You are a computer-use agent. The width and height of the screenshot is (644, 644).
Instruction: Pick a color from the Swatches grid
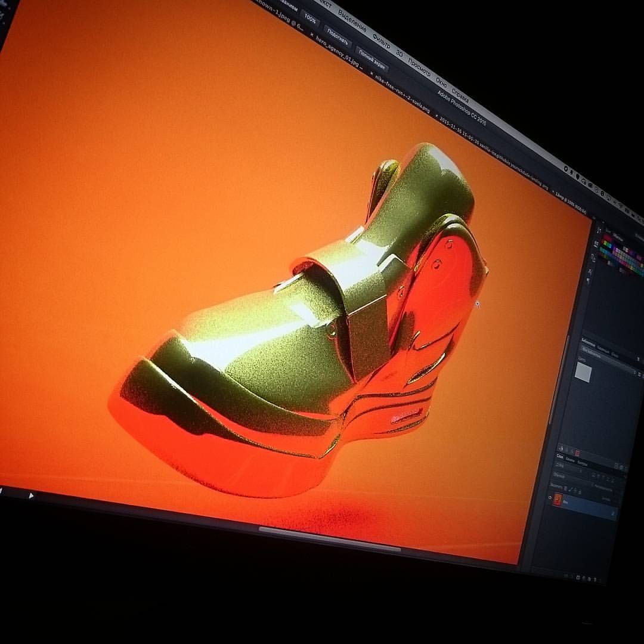pyautogui.click(x=622, y=253)
